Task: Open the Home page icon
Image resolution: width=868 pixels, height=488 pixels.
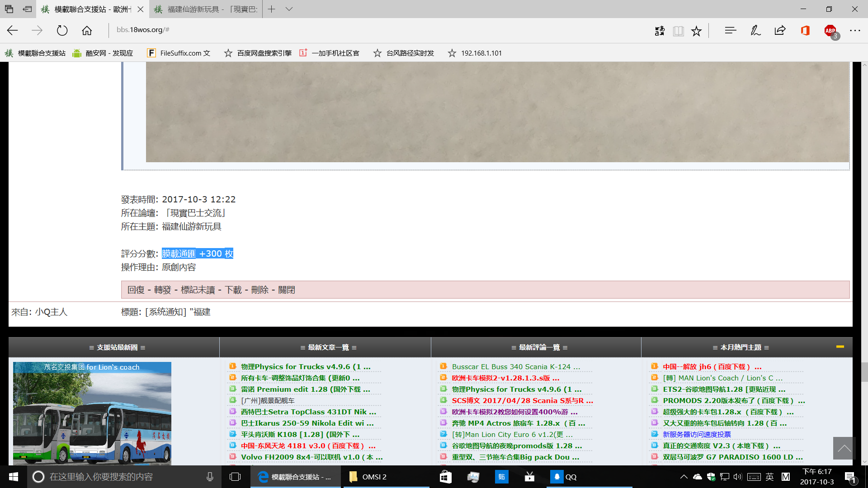Action: (87, 30)
